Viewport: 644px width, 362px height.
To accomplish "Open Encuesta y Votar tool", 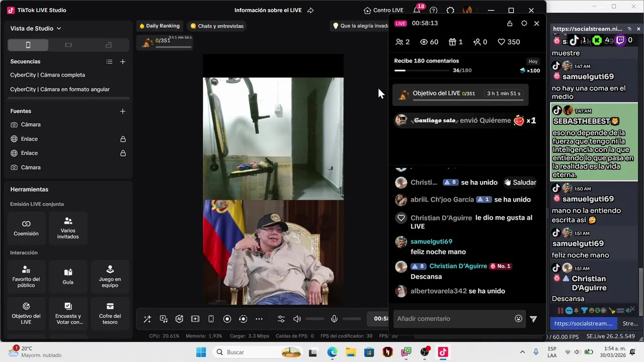I will coord(68,313).
